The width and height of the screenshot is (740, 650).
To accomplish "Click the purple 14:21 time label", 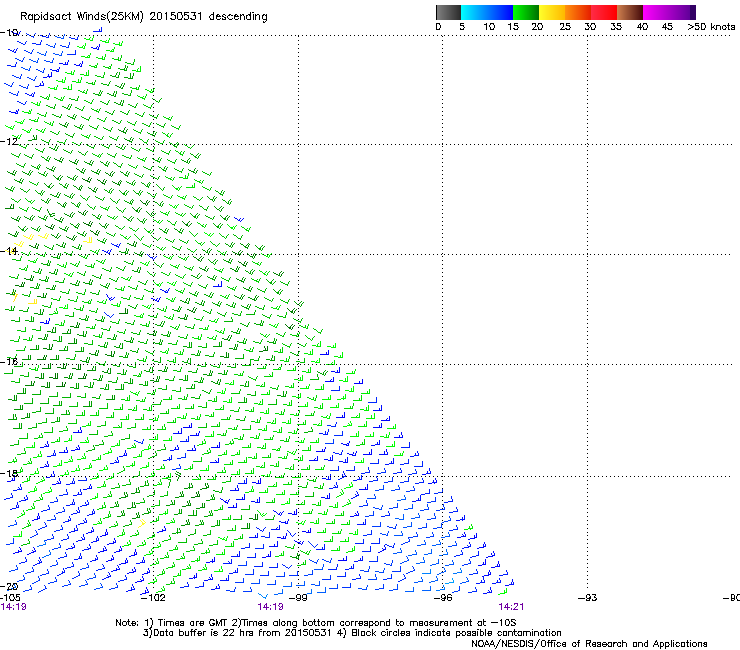I will tap(511, 607).
